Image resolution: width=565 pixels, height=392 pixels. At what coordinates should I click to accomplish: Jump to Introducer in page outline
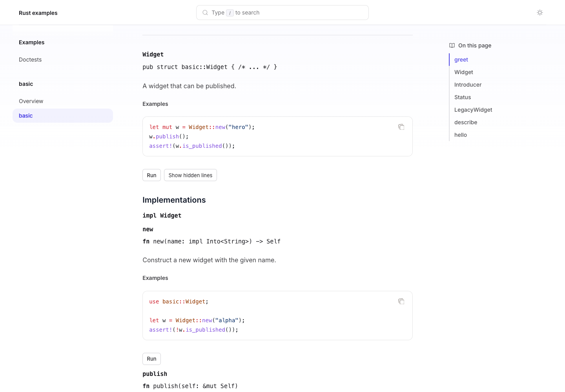click(468, 85)
